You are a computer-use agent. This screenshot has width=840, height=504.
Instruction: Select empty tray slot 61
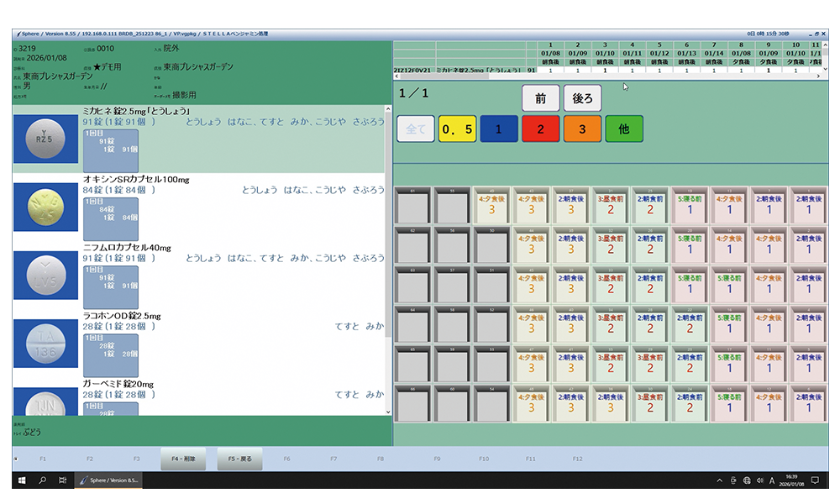coord(412,205)
